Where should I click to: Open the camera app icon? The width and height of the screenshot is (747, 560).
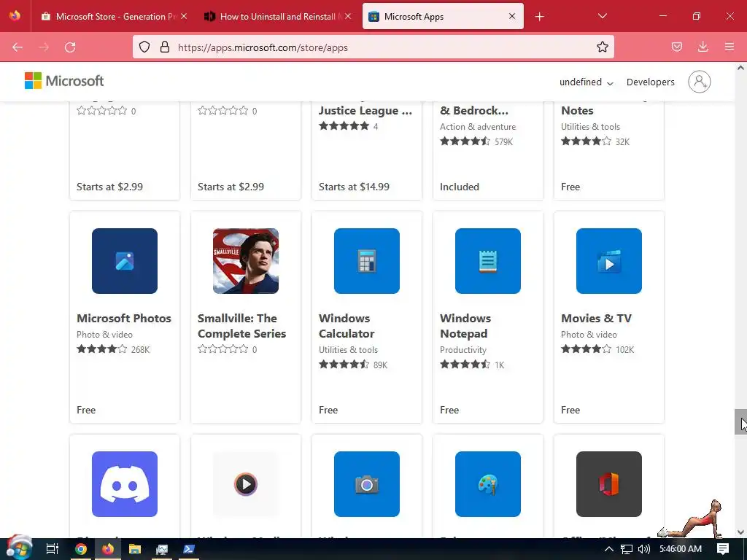click(x=366, y=484)
